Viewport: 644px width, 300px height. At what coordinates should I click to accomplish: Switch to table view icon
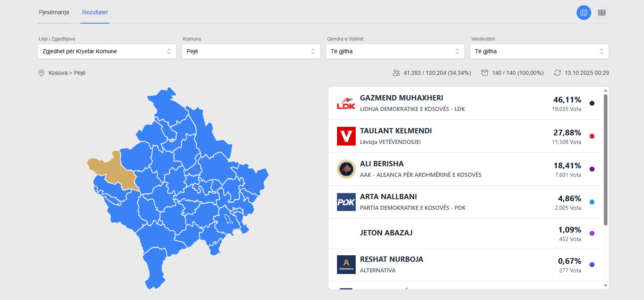pyautogui.click(x=602, y=13)
